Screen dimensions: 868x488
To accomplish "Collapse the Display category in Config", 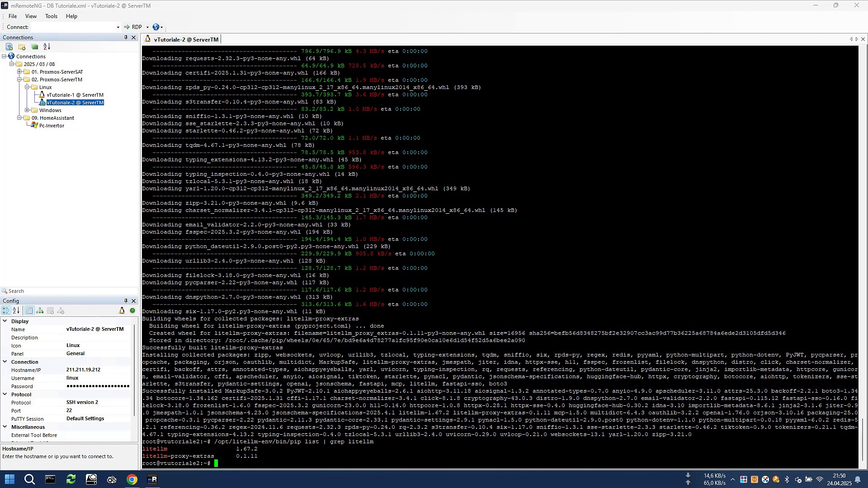I will pos(5,321).
